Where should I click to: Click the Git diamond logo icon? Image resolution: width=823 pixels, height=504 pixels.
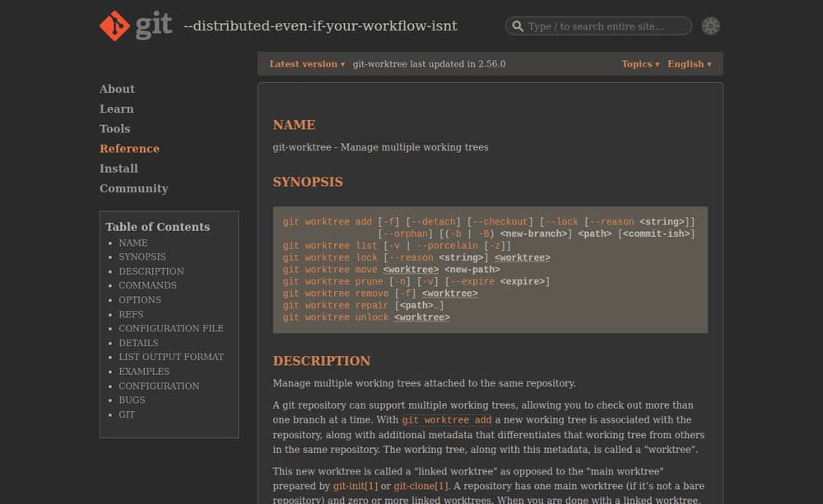click(x=114, y=25)
